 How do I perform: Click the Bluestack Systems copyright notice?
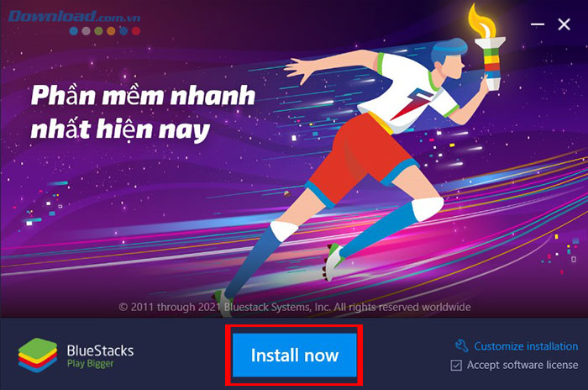click(295, 307)
